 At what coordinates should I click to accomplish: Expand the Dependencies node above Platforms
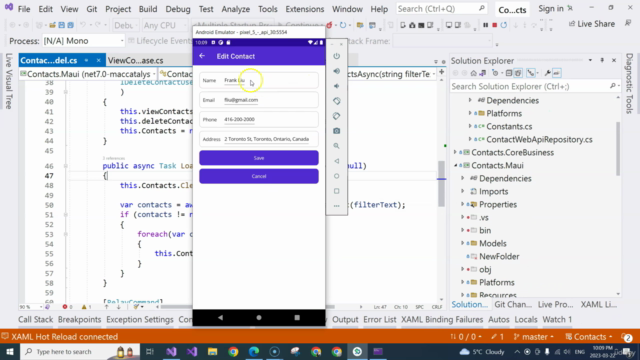[x=470, y=100]
